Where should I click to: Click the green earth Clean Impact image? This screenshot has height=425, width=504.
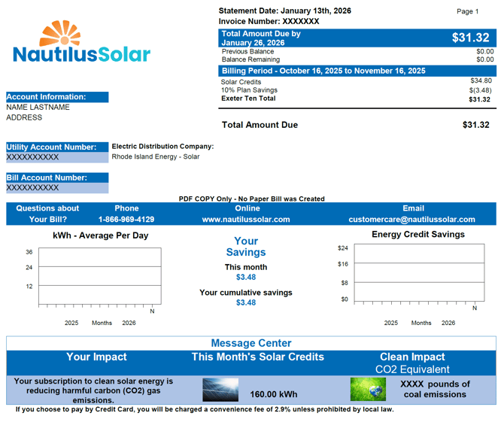[x=368, y=390]
